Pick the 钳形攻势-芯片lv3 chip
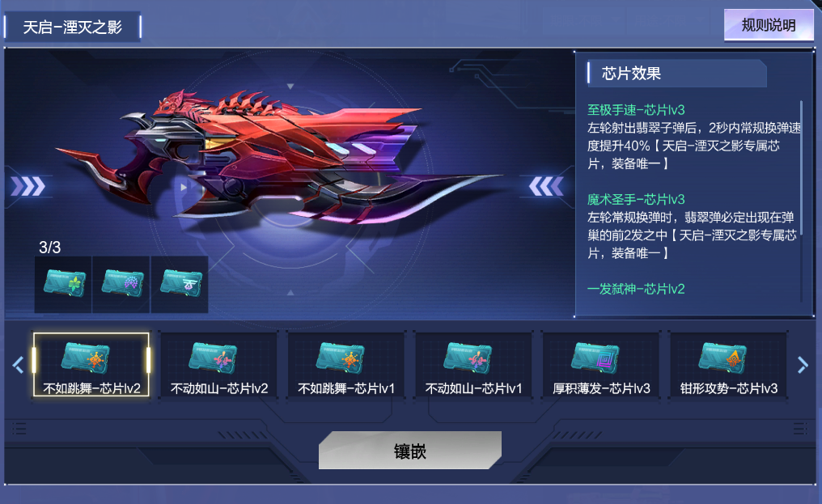The height and width of the screenshot is (504, 822). tap(728, 365)
